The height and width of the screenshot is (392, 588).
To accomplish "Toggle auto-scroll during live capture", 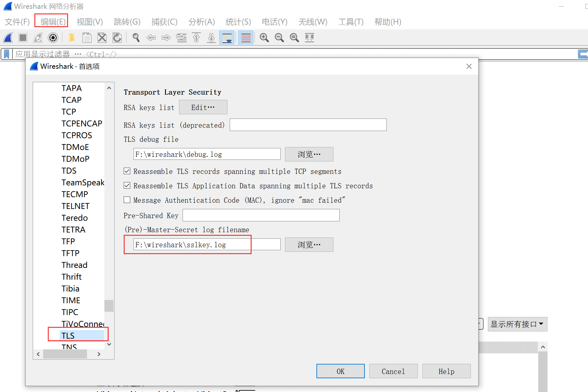I will [227, 38].
